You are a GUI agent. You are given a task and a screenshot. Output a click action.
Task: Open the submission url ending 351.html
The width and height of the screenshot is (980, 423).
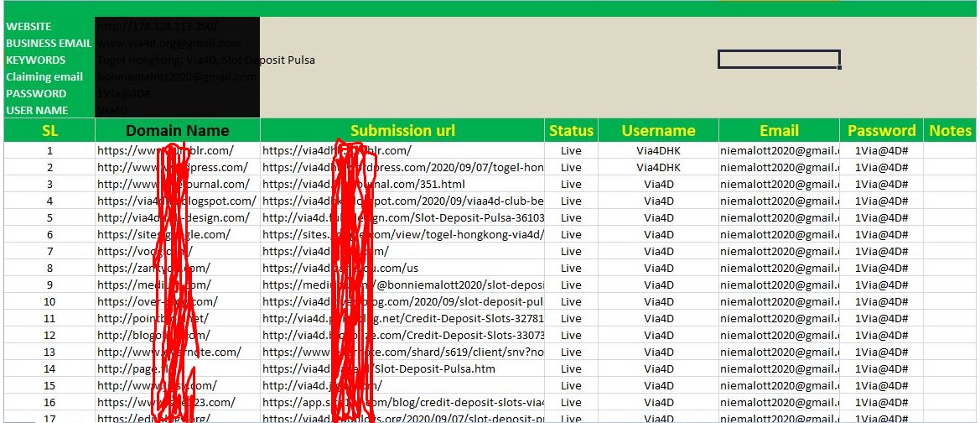[402, 184]
